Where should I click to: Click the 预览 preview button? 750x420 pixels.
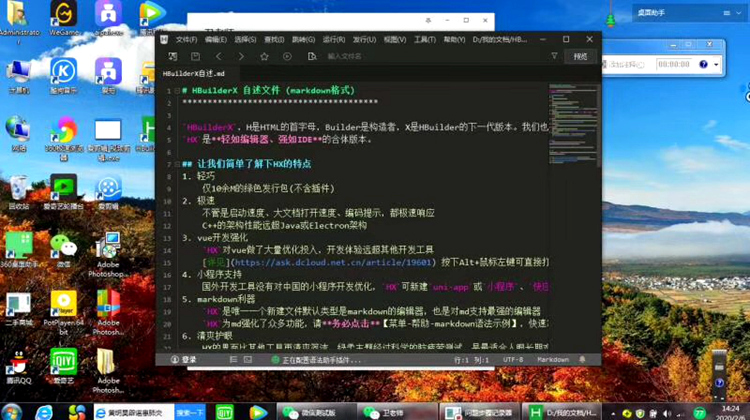[x=580, y=56]
